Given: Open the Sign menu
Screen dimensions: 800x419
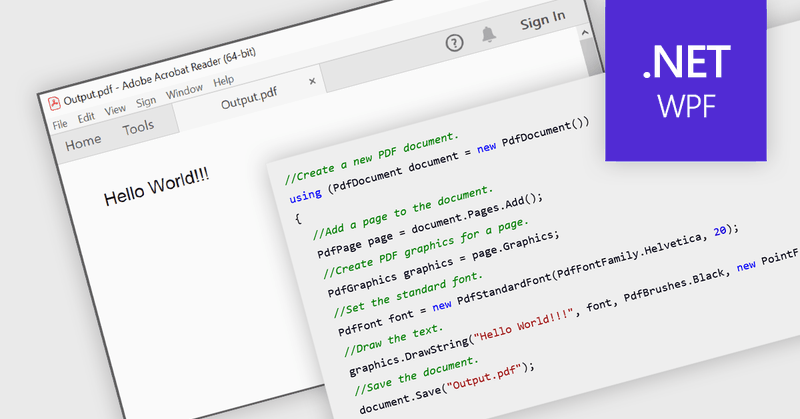Looking at the screenshot, I should pyautogui.click(x=146, y=103).
